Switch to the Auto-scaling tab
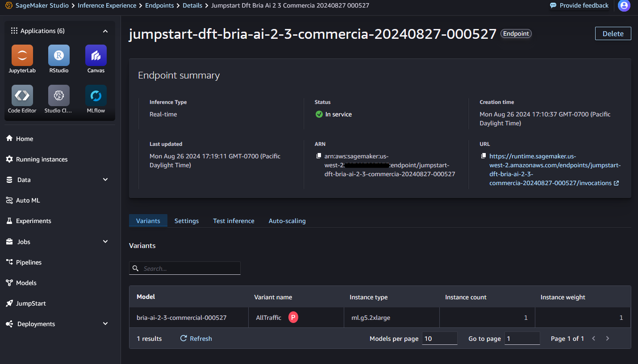 (287, 221)
